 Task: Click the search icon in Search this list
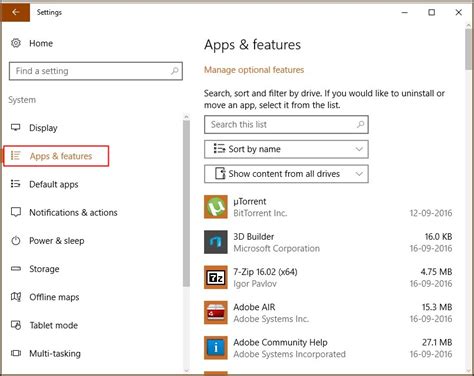pyautogui.click(x=360, y=124)
